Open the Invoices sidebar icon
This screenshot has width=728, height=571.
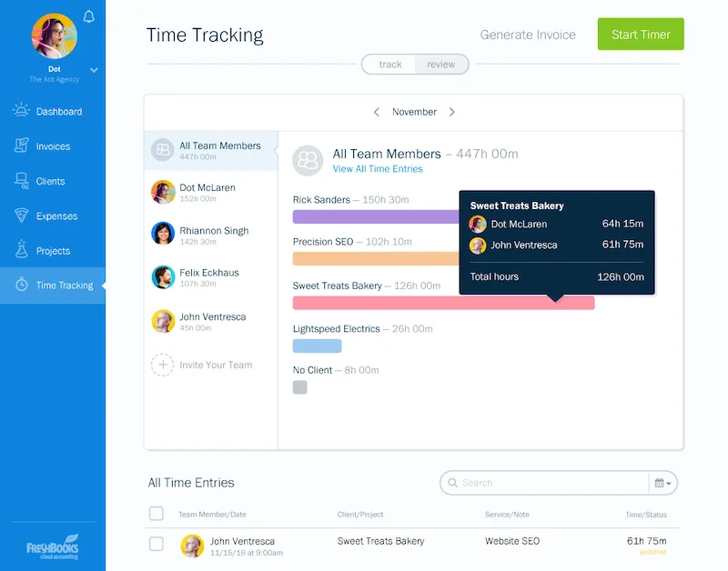[x=21, y=145]
